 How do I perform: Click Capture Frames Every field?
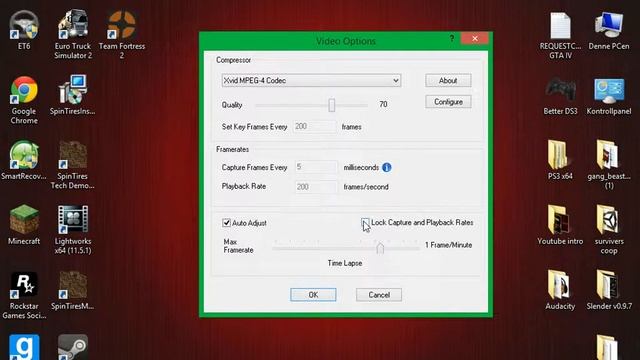tap(316, 167)
